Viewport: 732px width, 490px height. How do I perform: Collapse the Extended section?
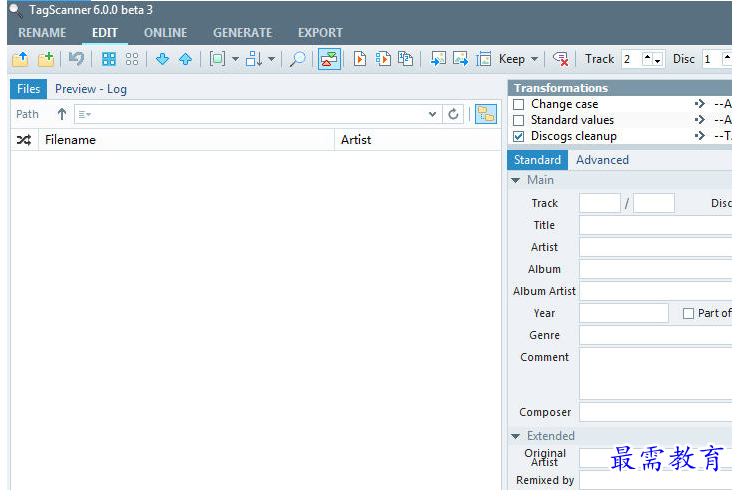[x=516, y=436]
